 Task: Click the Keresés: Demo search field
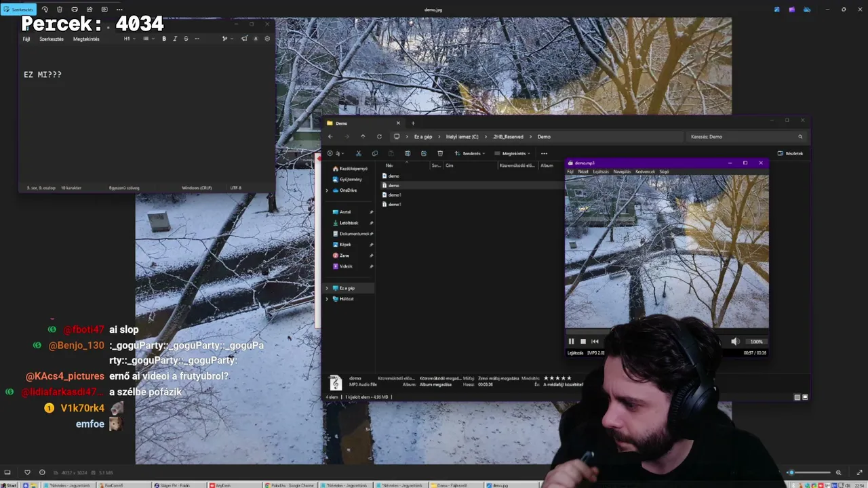pyautogui.click(x=746, y=137)
